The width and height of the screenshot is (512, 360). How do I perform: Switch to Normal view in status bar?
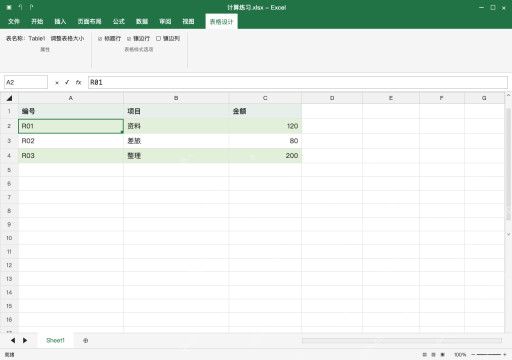coord(424,355)
